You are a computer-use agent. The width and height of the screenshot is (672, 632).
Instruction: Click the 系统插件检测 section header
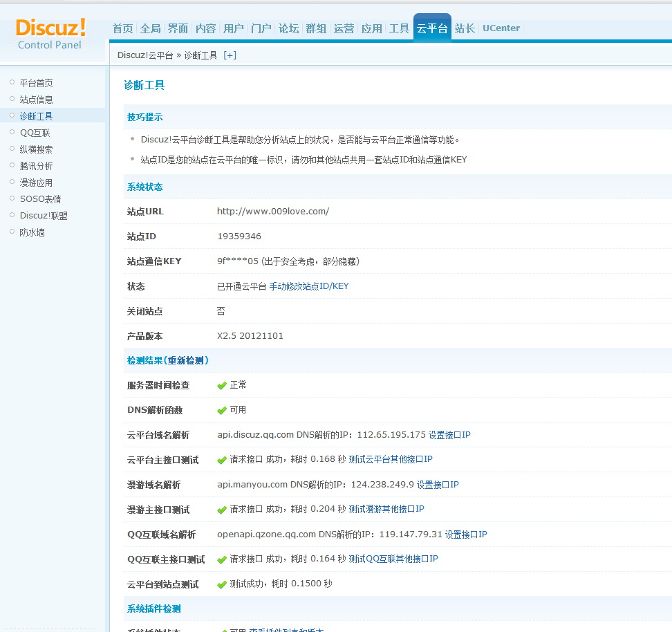(x=154, y=609)
